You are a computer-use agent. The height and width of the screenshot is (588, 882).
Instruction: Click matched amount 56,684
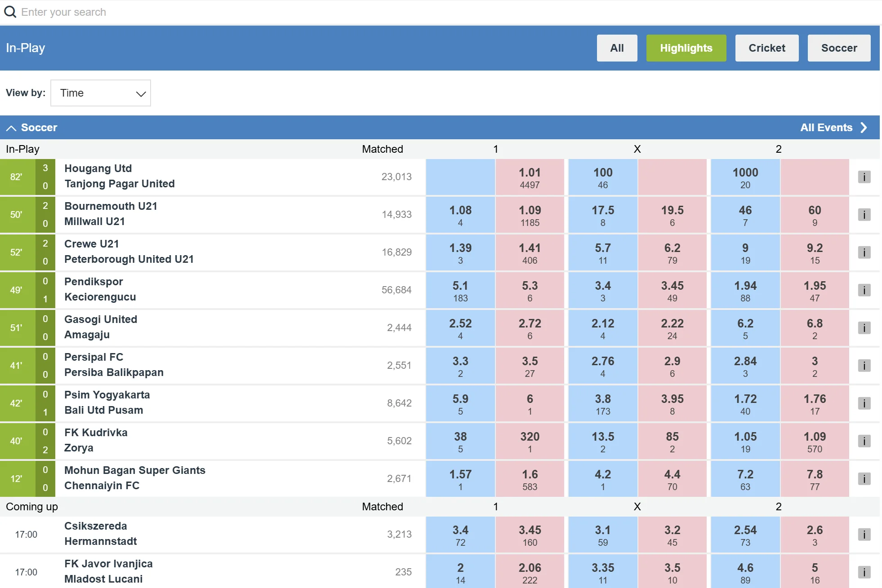(x=396, y=290)
